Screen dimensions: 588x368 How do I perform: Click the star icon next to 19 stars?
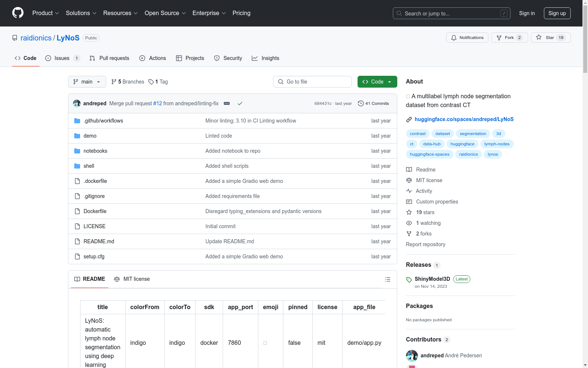click(409, 212)
